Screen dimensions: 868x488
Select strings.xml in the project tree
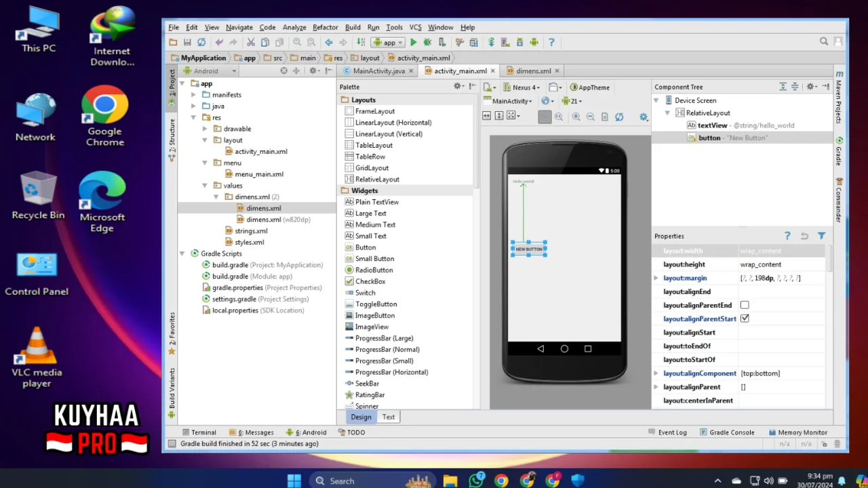click(251, 231)
